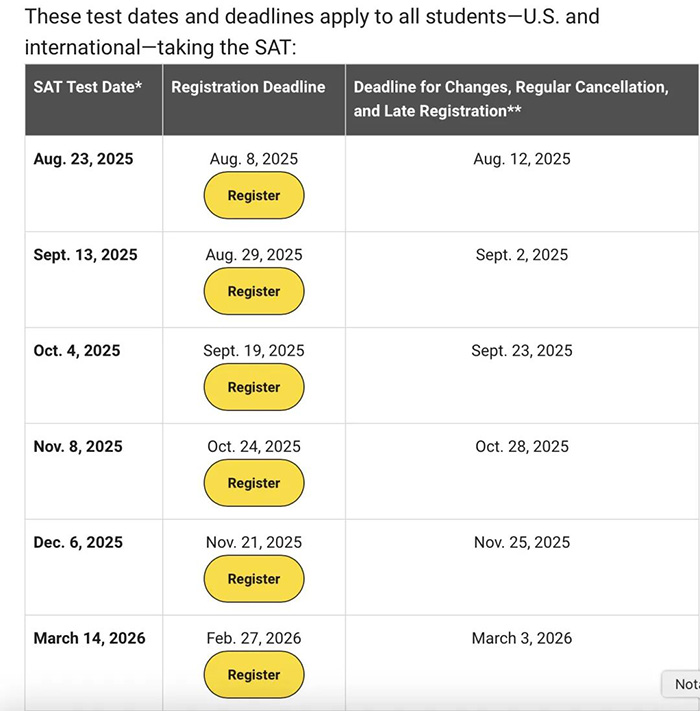Select the Aug. 23, 2025 test date cell

[x=83, y=159]
